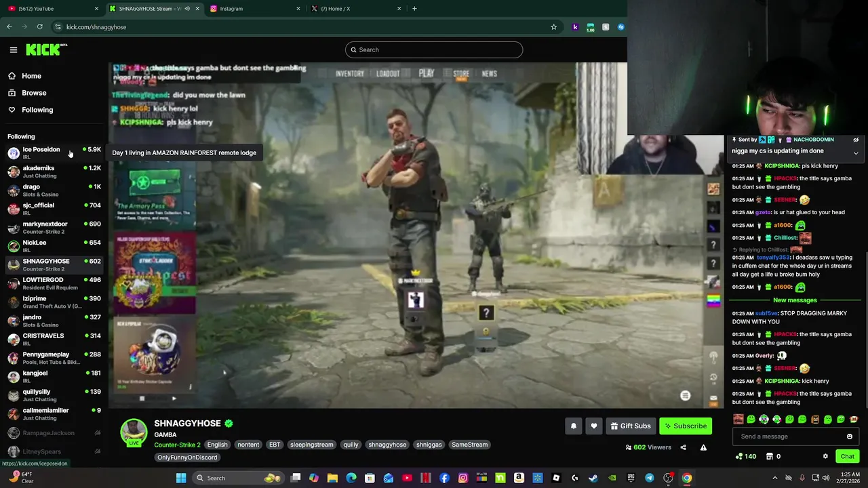Expand pinned message with chevron
The width and height of the screenshot is (868, 488).
[856, 153]
